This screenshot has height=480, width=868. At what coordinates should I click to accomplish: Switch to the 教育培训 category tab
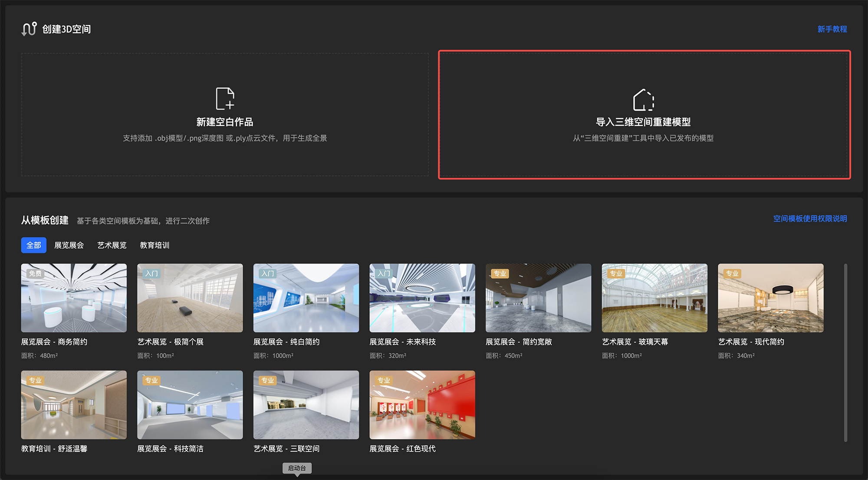tap(155, 245)
